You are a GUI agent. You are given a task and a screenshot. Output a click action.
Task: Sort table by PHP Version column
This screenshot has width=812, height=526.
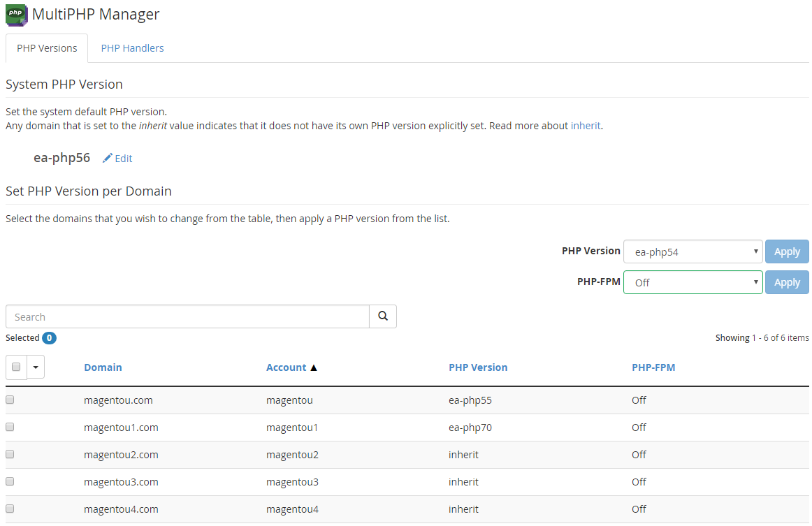478,367
